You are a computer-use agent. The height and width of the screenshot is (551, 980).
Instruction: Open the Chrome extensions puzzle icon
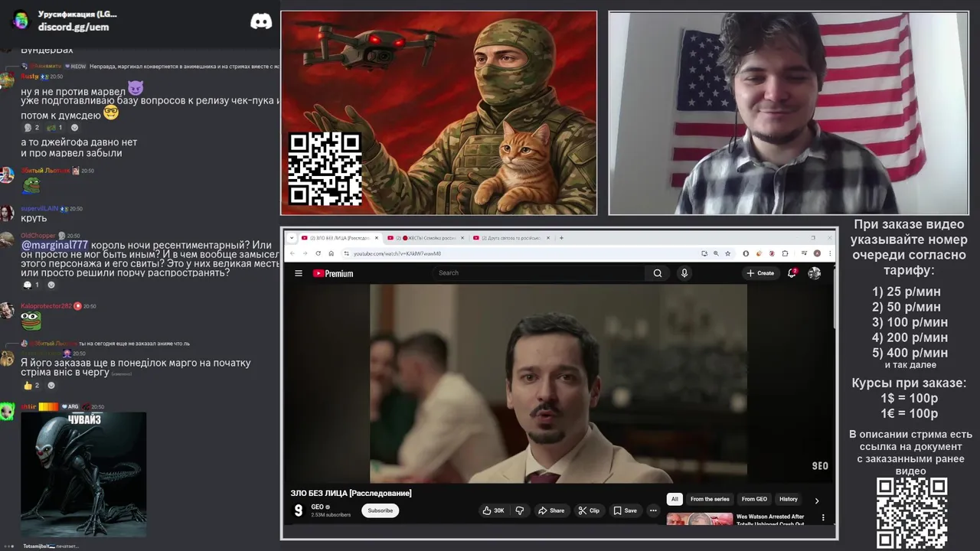[785, 253]
